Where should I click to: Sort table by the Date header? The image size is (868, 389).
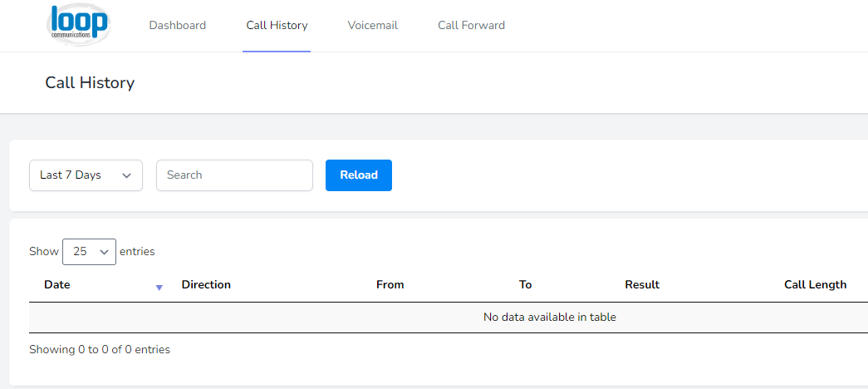(x=57, y=285)
